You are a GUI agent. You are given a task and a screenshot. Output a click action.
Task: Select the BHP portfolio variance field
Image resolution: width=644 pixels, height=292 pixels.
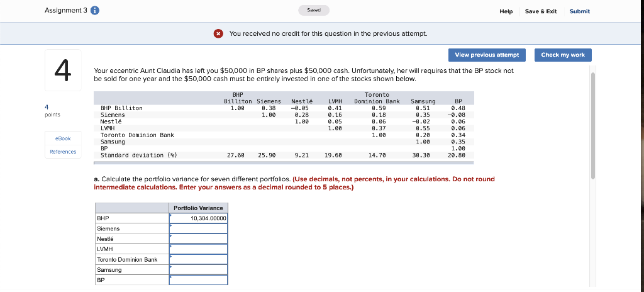(198, 218)
